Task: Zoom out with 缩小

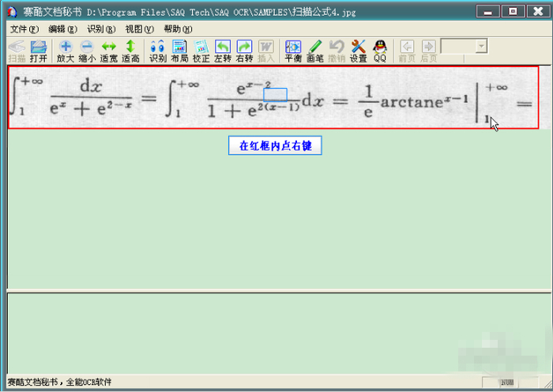Action: click(87, 51)
